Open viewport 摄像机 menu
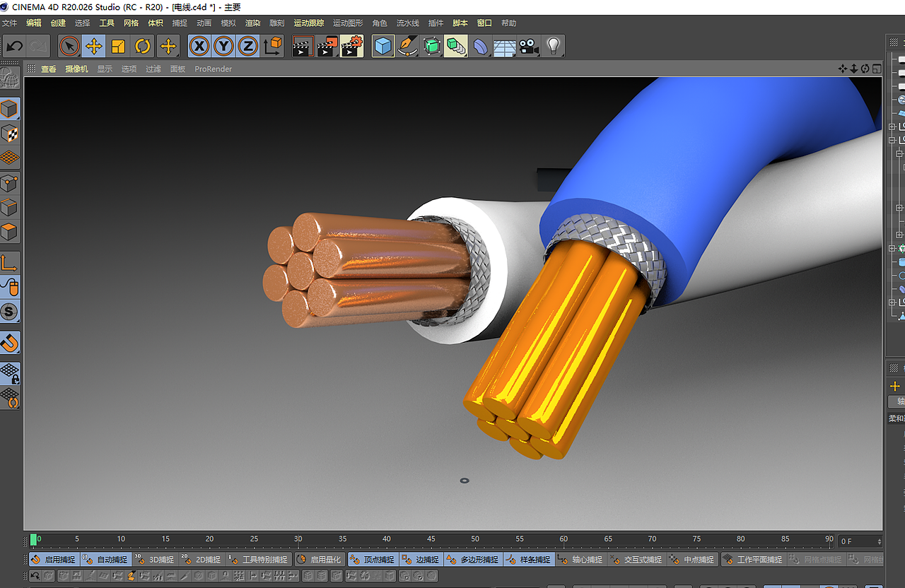Image resolution: width=905 pixels, height=588 pixels. tap(77, 69)
